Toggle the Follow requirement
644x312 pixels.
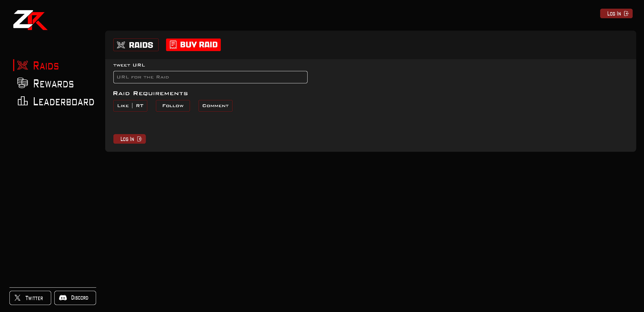[173, 106]
